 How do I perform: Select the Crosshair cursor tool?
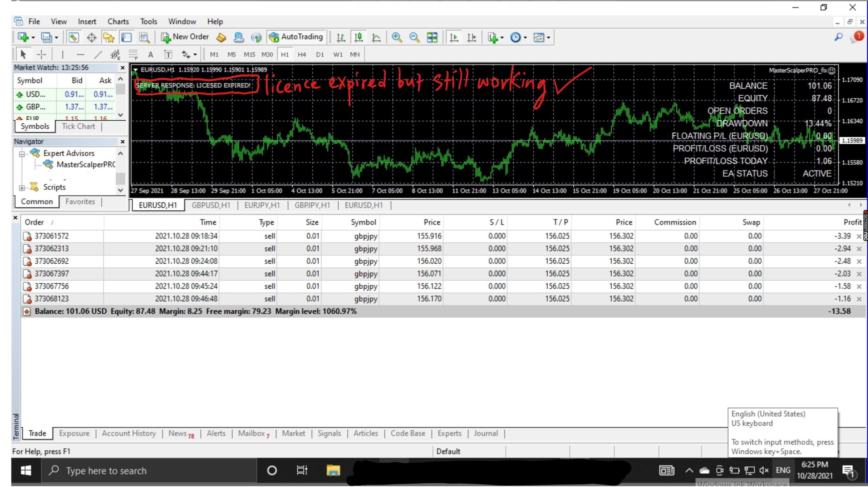(x=41, y=55)
